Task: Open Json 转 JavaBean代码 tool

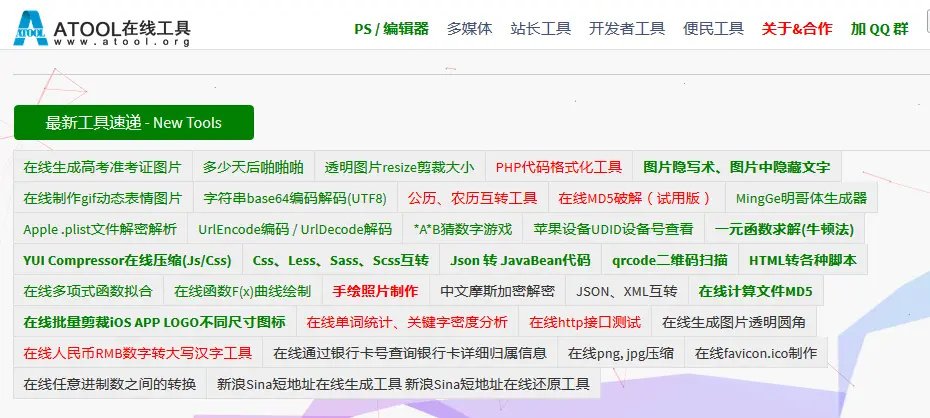Action: [520, 260]
